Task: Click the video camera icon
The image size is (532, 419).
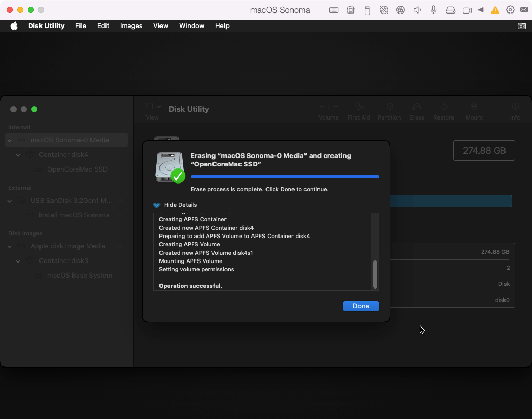Action: [x=467, y=10]
